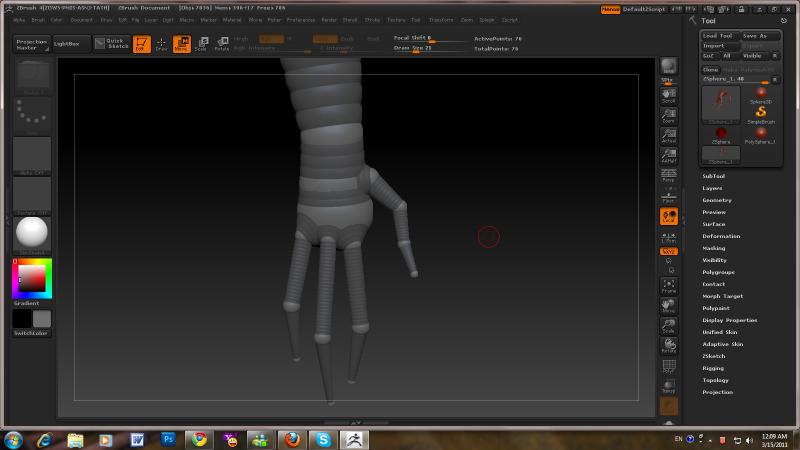Toggle Local transformations button
Screen dimensions: 800x450
668,216
